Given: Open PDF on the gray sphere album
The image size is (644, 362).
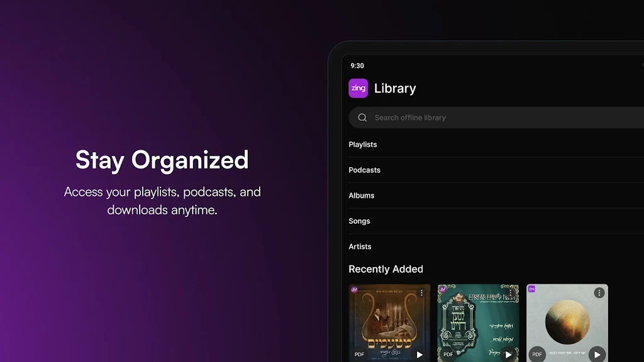Looking at the screenshot, I should pyautogui.click(x=537, y=354).
